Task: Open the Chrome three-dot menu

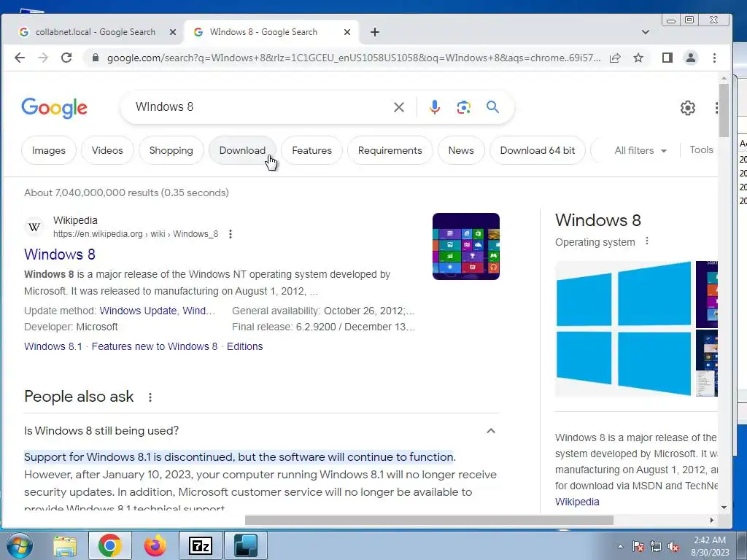Action: pos(714,58)
